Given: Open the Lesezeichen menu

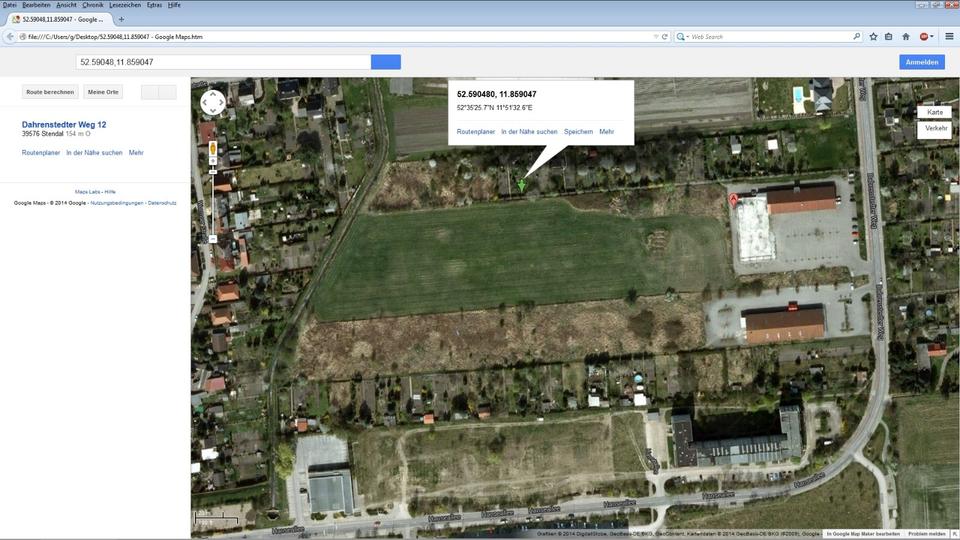Looking at the screenshot, I should (x=125, y=5).
